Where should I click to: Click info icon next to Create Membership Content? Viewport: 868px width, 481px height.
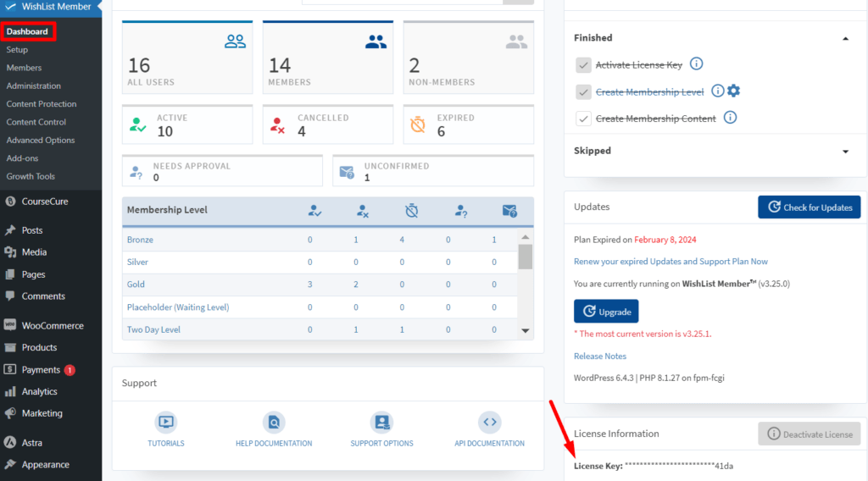coord(730,118)
